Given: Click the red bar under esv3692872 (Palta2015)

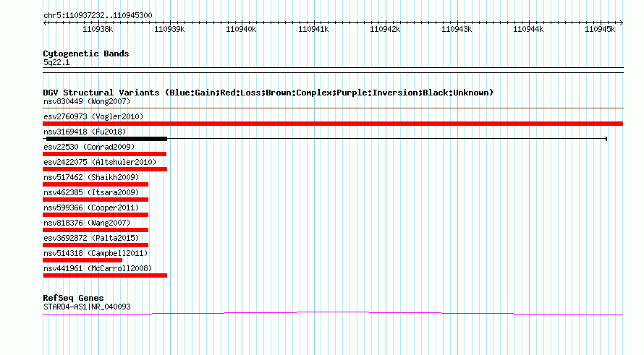Looking at the screenshot, I should tap(96, 245).
